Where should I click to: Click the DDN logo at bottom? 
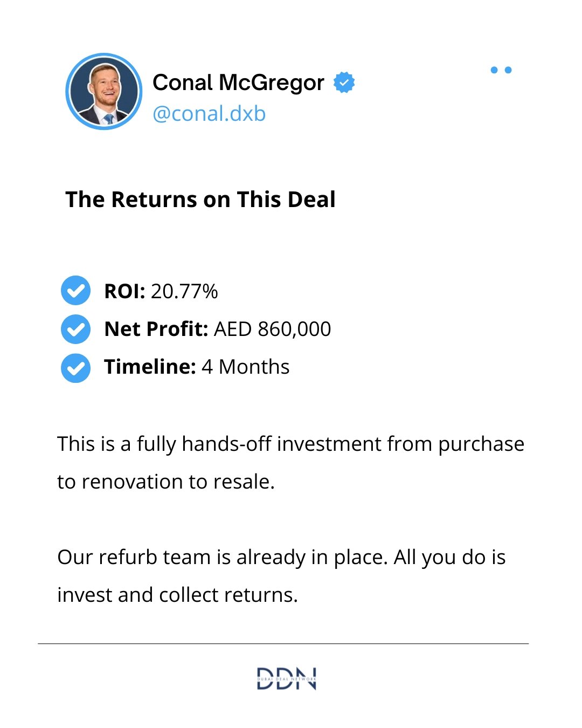(x=286, y=678)
